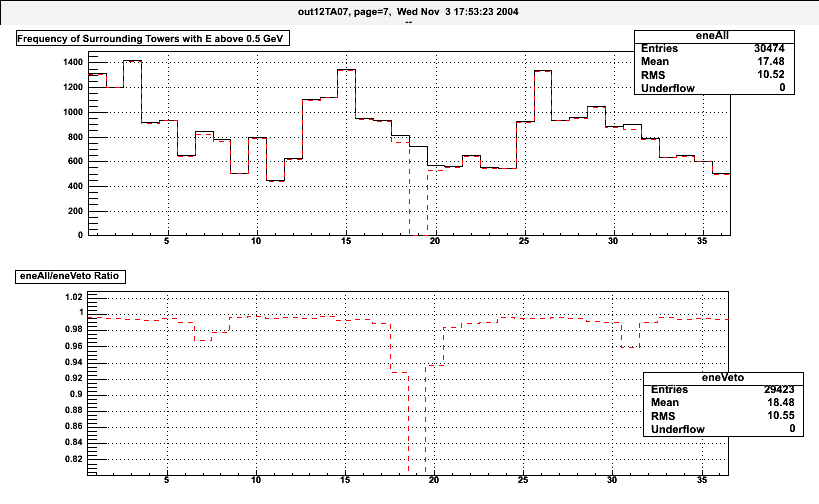Click x-axis label 20 on top plot

435,241
